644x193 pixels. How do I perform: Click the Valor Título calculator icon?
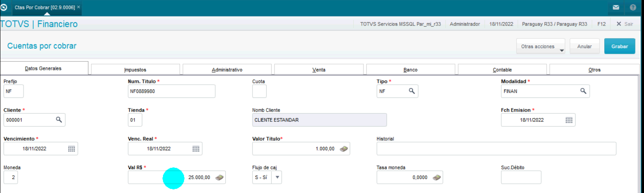[x=344, y=149]
